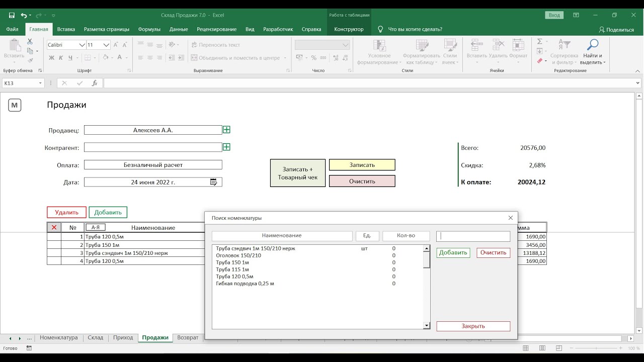Collapse the ribbon with the chevron
Viewport: 644px width, 362px height.
click(637, 70)
